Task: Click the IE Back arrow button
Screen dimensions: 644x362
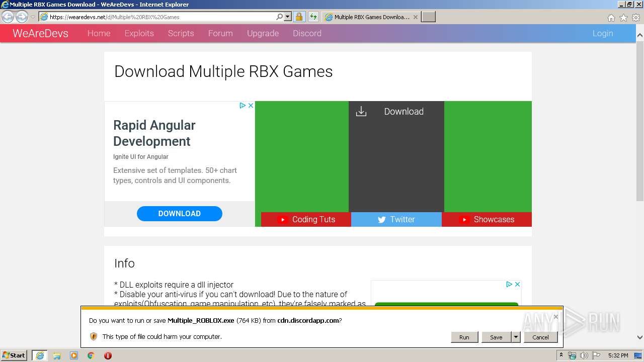Action: (8, 17)
